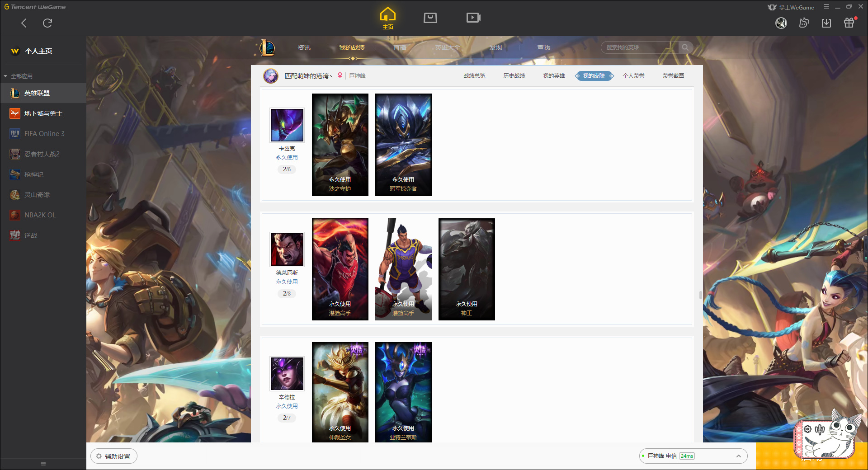Open 辅助设置 button
Viewport: 868px width, 470px height.
pos(114,456)
